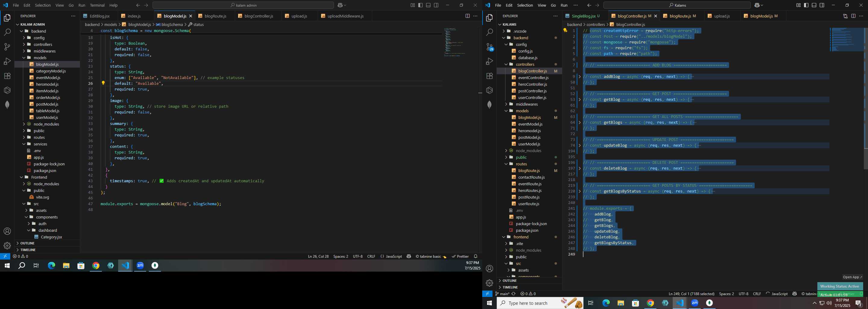The image size is (868, 309).
Task: Switch to blogRoute.js tab in kalam admin
Action: (x=215, y=16)
